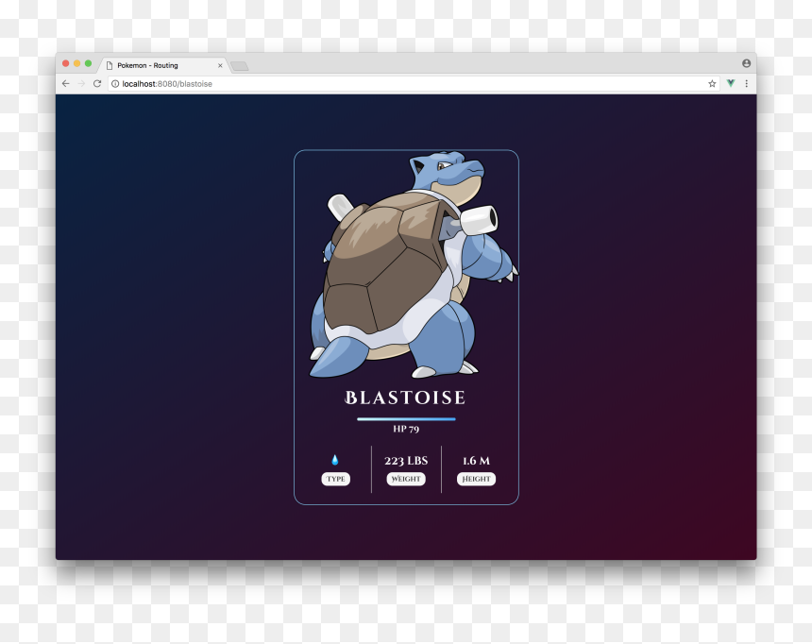Click the BLASTOISE name heading
Image resolution: width=812 pixels, height=644 pixels.
(405, 398)
